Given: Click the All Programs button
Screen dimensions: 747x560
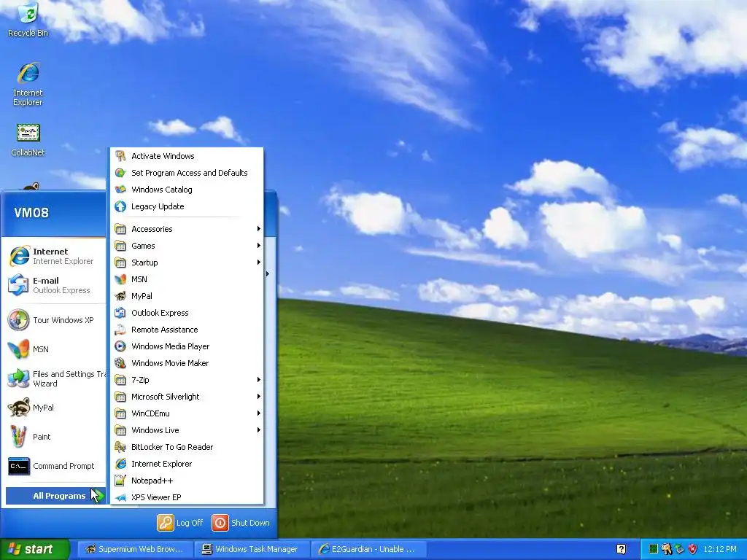Looking at the screenshot, I should coord(55,496).
